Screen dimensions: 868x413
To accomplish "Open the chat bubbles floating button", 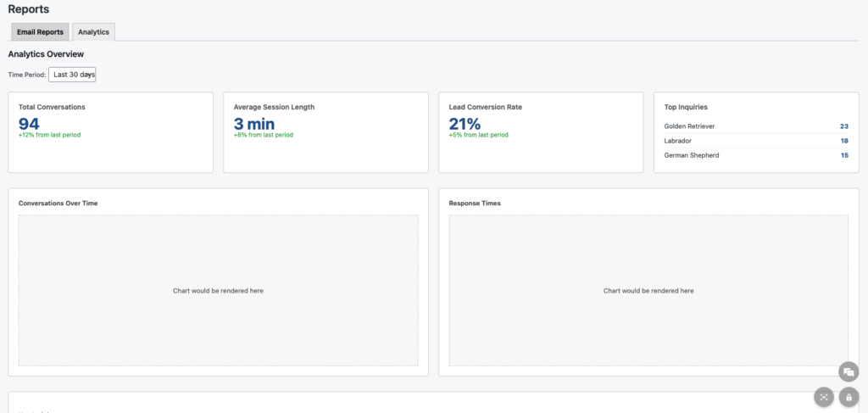I will pos(848,372).
